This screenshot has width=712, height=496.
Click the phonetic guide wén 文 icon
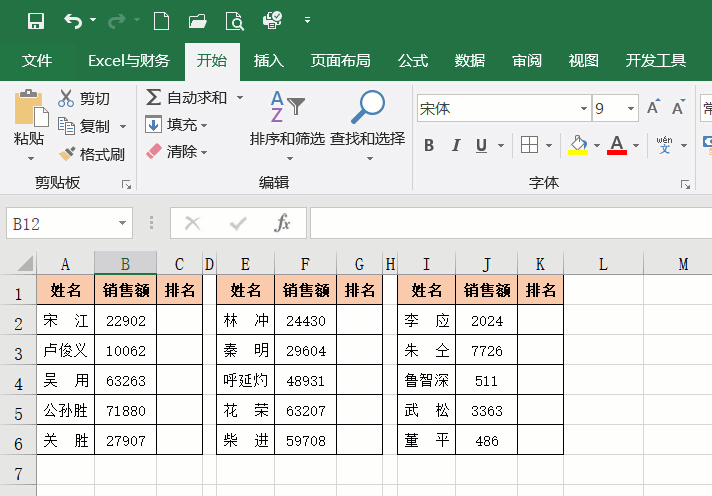coord(664,145)
